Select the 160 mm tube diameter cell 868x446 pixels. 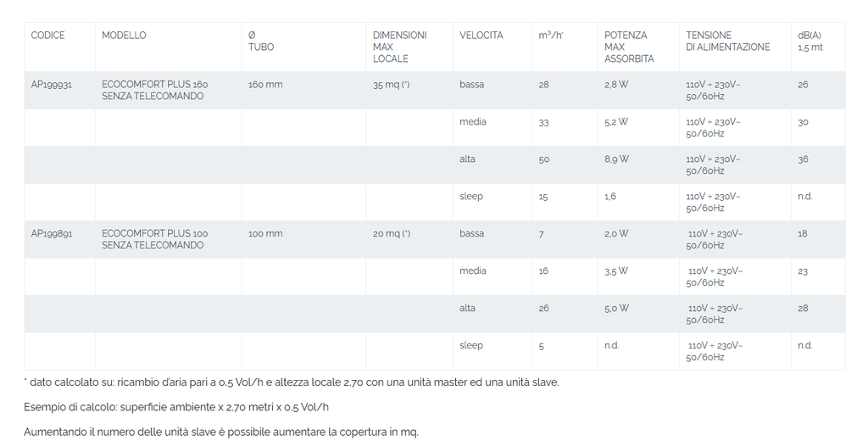click(265, 85)
